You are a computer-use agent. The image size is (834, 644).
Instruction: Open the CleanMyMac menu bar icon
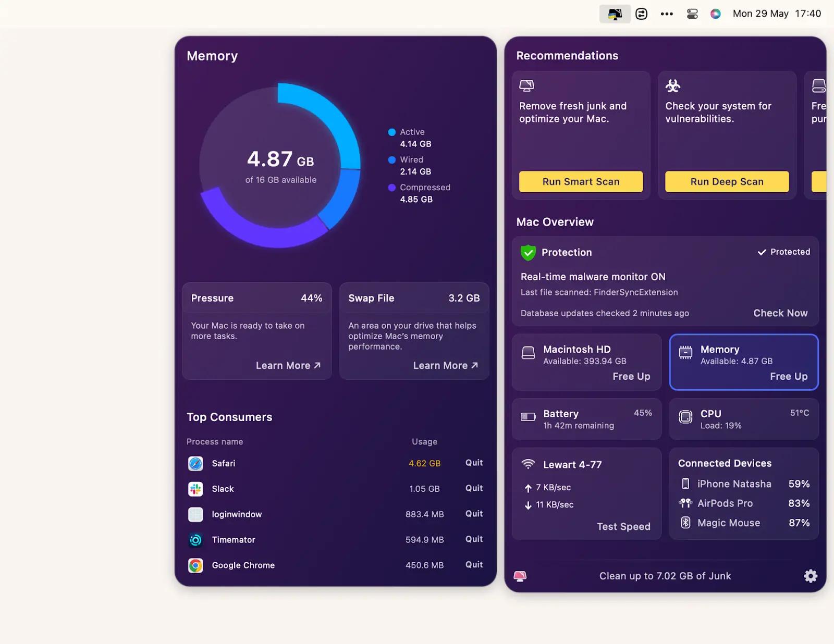point(615,14)
